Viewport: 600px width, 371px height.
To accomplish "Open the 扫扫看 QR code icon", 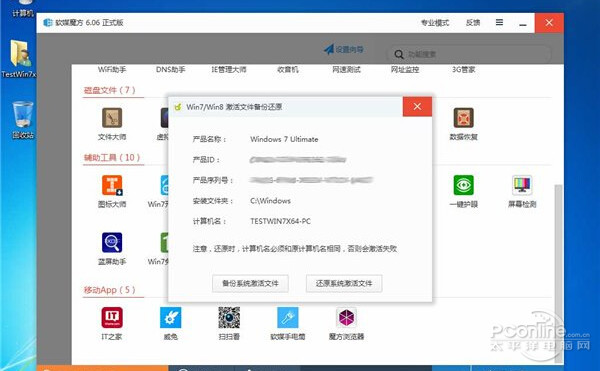I will (229, 317).
